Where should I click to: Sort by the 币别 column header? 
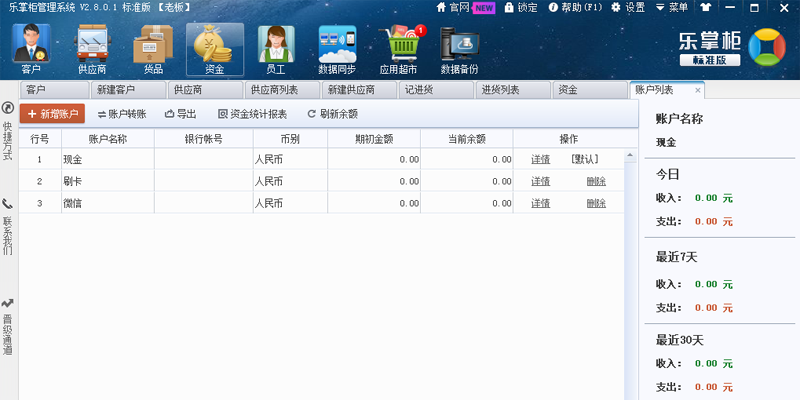tap(290, 139)
